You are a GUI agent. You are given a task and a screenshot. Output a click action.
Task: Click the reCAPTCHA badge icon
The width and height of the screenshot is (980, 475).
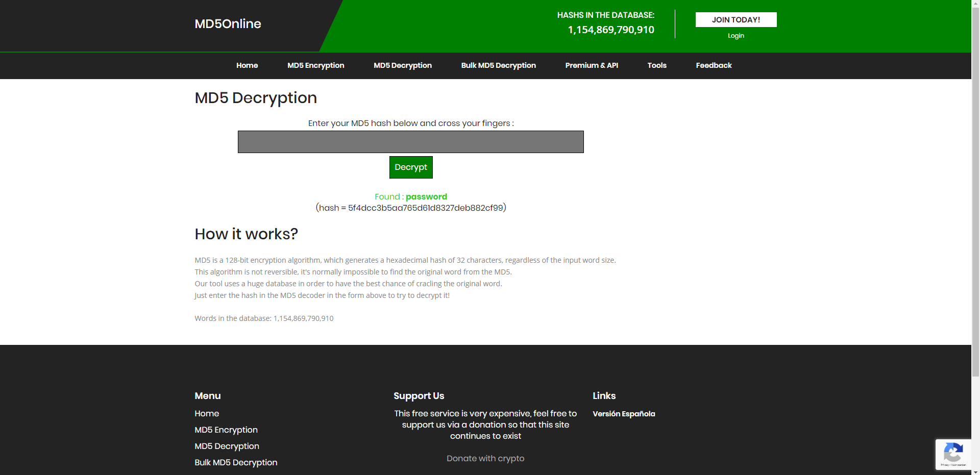pyautogui.click(x=953, y=453)
